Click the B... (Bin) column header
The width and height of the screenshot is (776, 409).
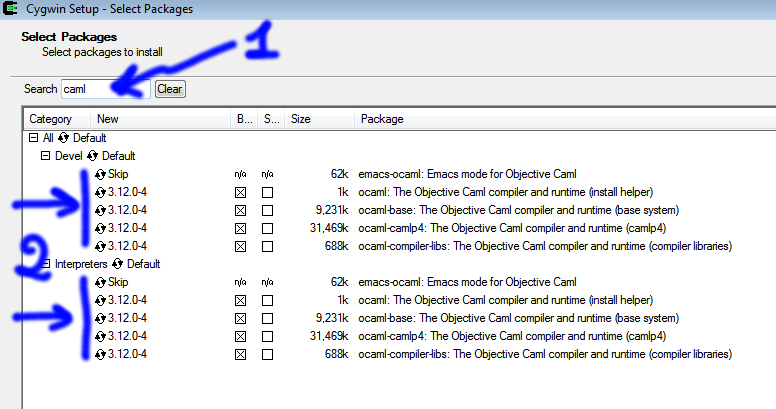(244, 119)
